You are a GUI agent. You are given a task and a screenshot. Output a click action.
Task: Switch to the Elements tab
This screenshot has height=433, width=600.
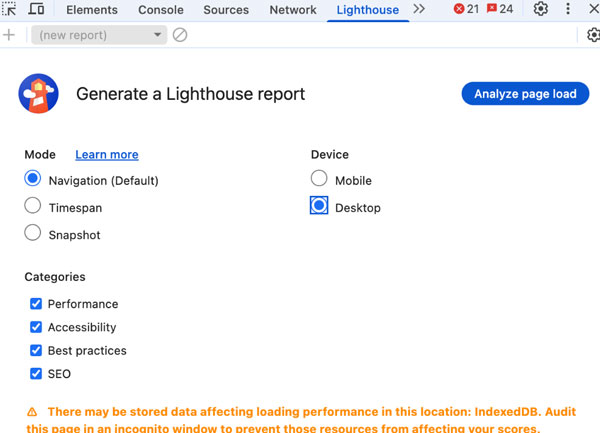92,10
